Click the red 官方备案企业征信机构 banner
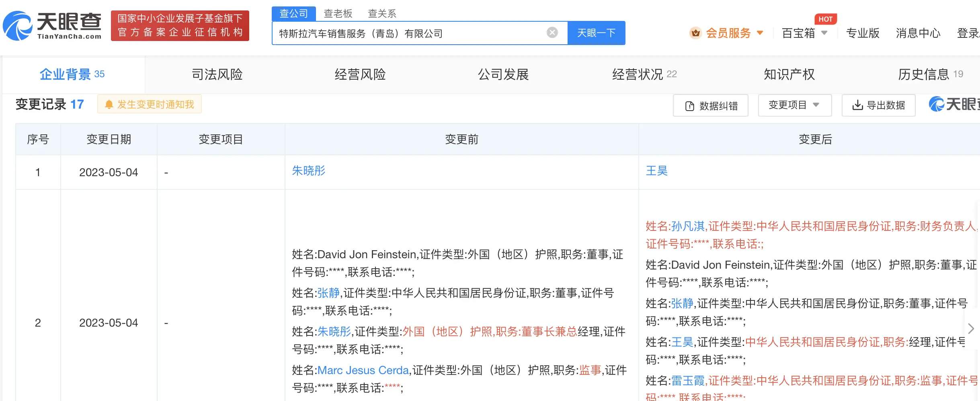Image resolution: width=980 pixels, height=401 pixels. click(x=180, y=26)
